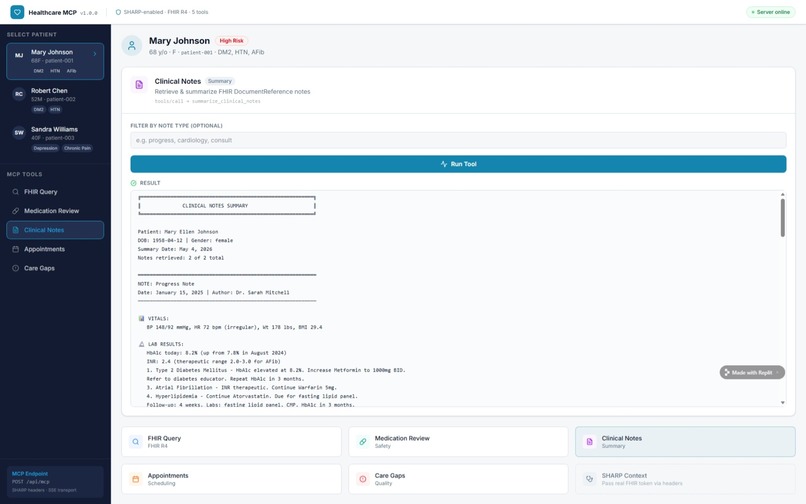Click the SHARP Context card stethoscope icon
This screenshot has width=806, height=504.
pyautogui.click(x=590, y=479)
